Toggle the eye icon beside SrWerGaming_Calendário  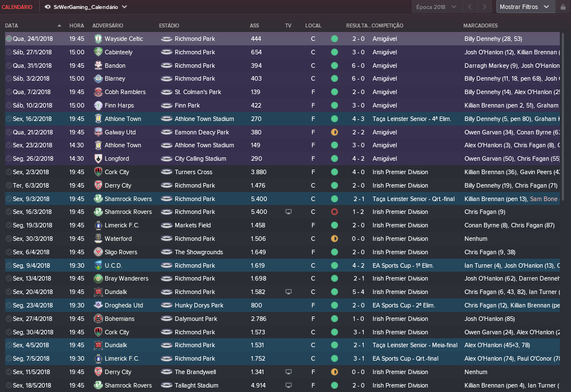pyautogui.click(x=47, y=7)
